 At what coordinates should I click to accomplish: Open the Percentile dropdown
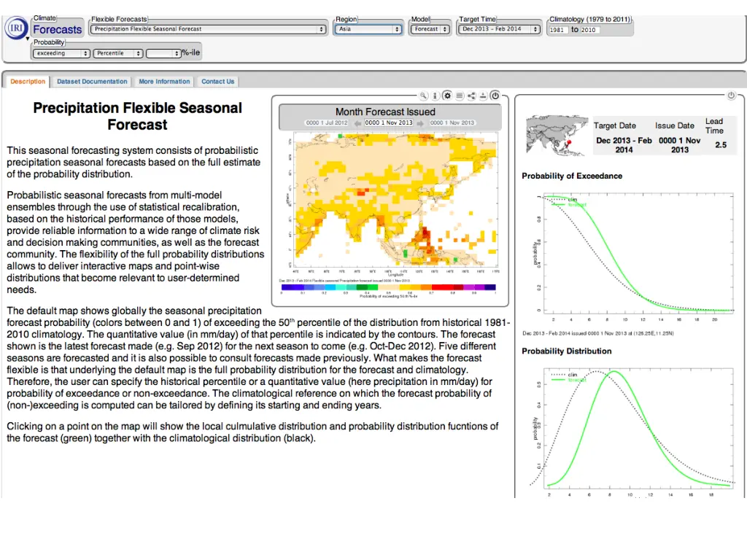(117, 53)
